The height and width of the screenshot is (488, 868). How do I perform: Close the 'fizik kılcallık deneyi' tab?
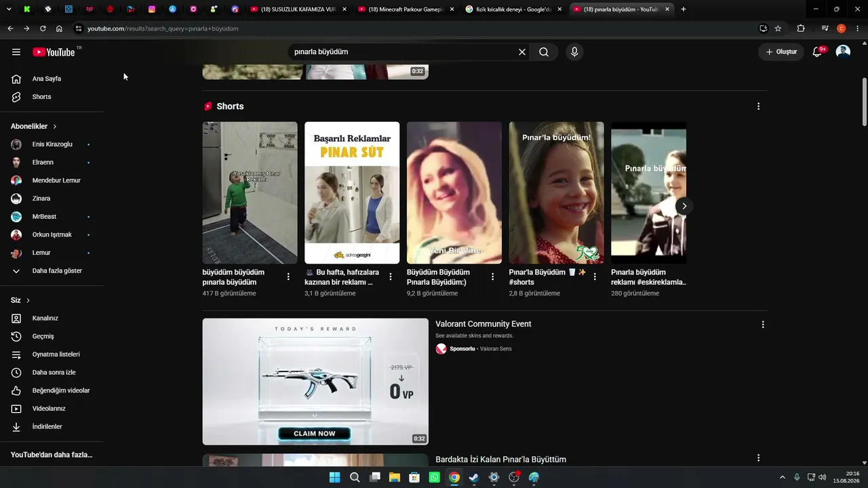coord(559,9)
